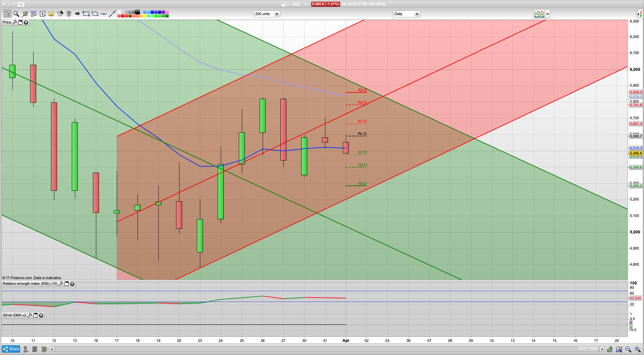Choose the text annotation tool

coord(43,14)
